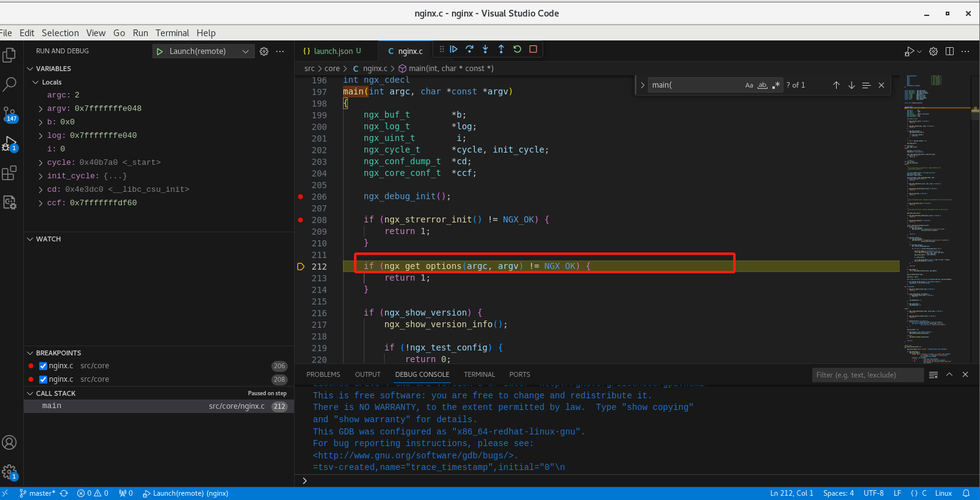Image resolution: width=980 pixels, height=500 pixels.
Task: Go to next find match
Action: coord(851,85)
